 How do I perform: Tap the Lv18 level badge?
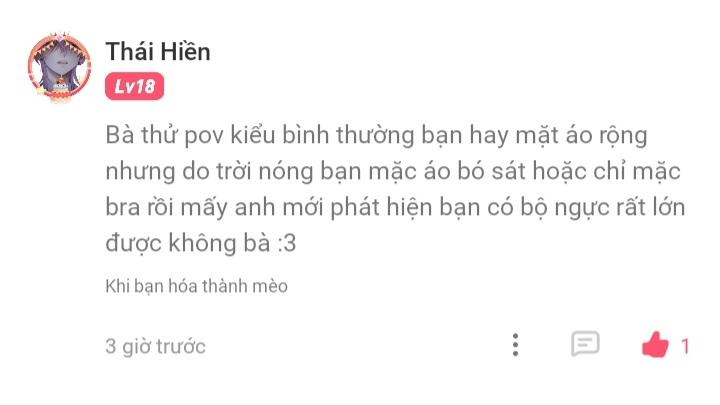pos(135,86)
